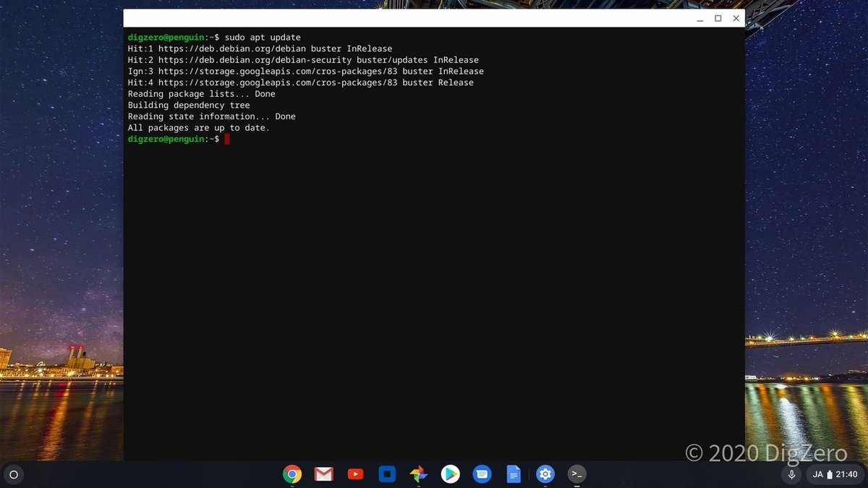Maximize the Terminal window
Viewport: 868px width, 488px height.
(x=718, y=18)
